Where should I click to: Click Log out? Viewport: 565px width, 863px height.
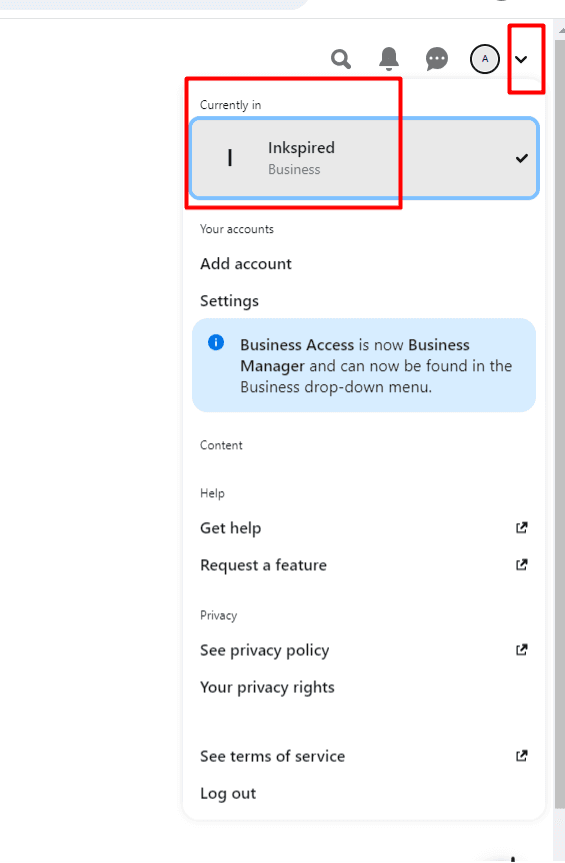coord(228,793)
